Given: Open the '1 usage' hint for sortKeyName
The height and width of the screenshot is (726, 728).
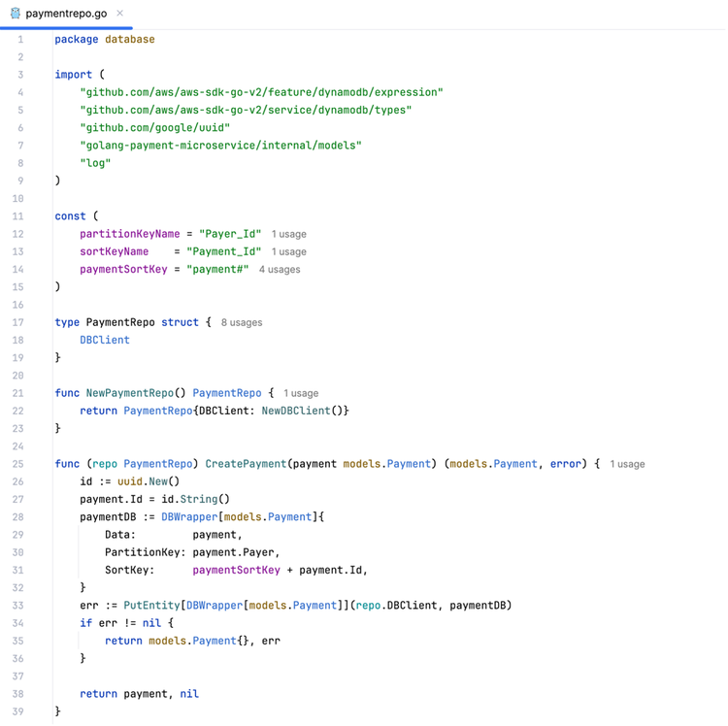Looking at the screenshot, I should [x=289, y=251].
